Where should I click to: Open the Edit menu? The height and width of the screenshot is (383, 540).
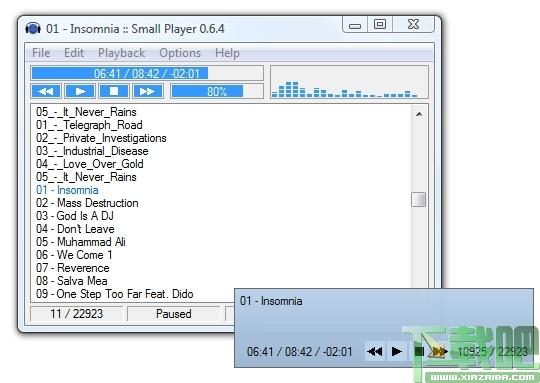coord(74,53)
